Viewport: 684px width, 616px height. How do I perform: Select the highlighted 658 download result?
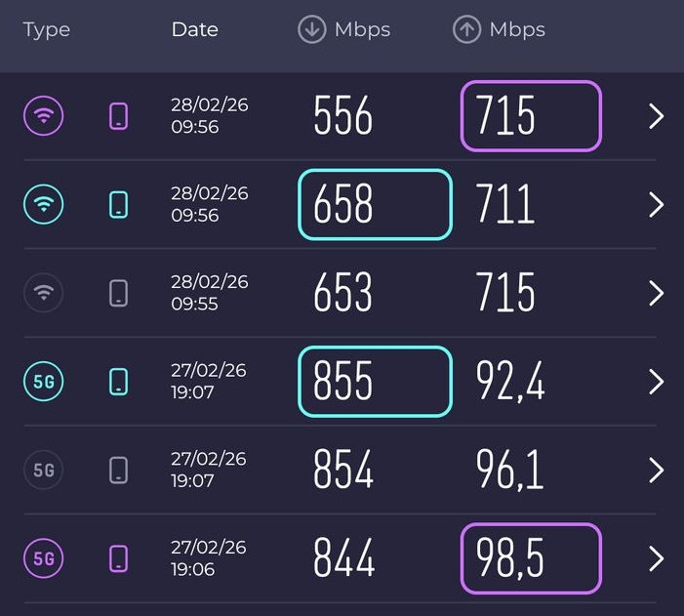(375, 205)
